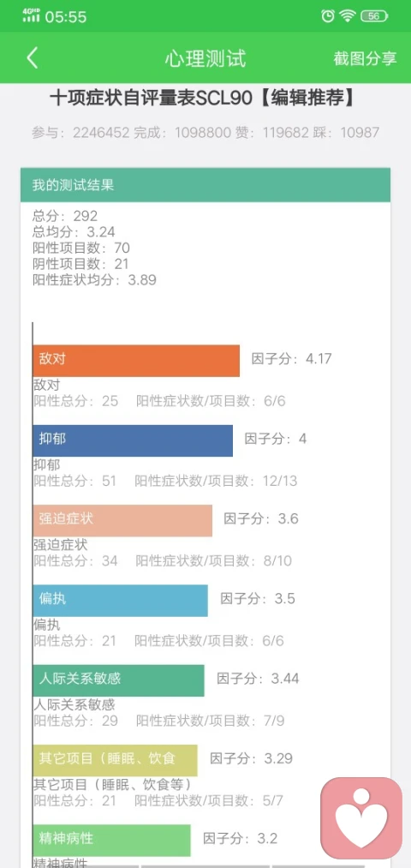
Task: Click the 截图分享 share button
Action: 365,58
